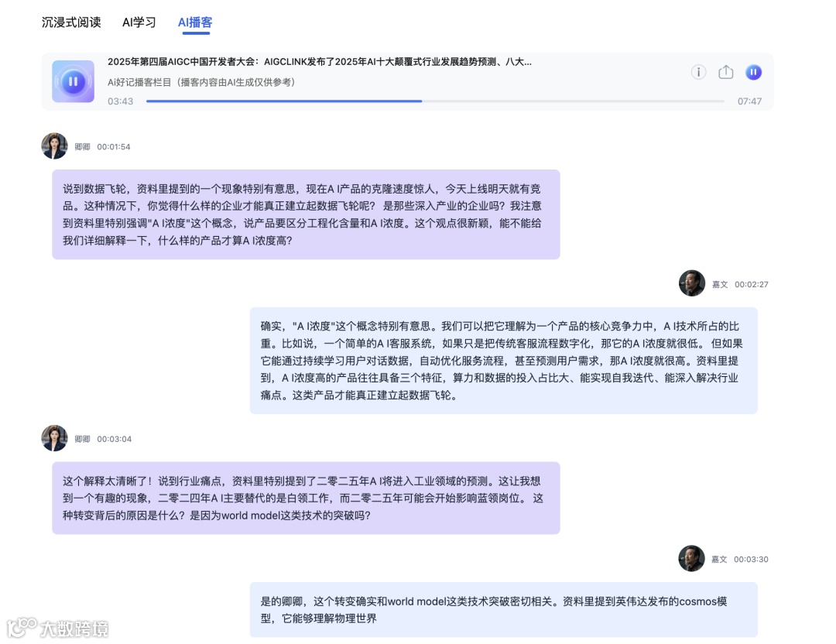The image size is (836, 644).
Task: Click speaker name 嘉文 beside 00:03:30
Action: (718, 559)
